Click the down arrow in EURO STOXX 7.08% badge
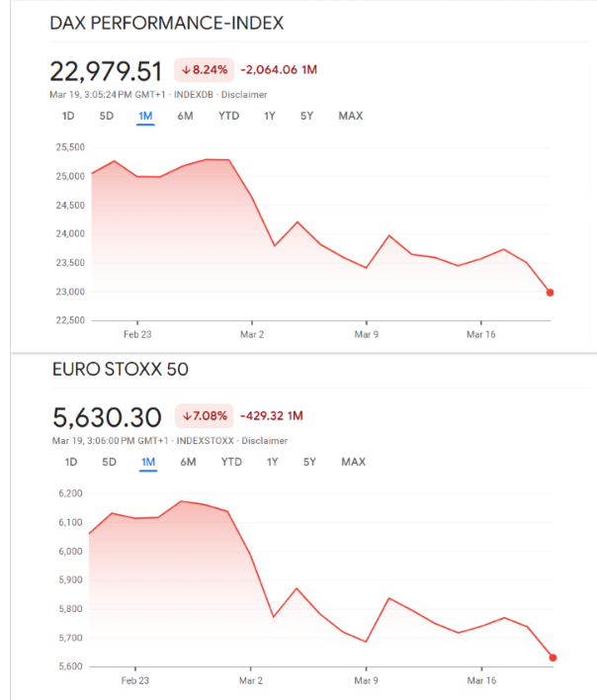The image size is (597, 700). 187,416
